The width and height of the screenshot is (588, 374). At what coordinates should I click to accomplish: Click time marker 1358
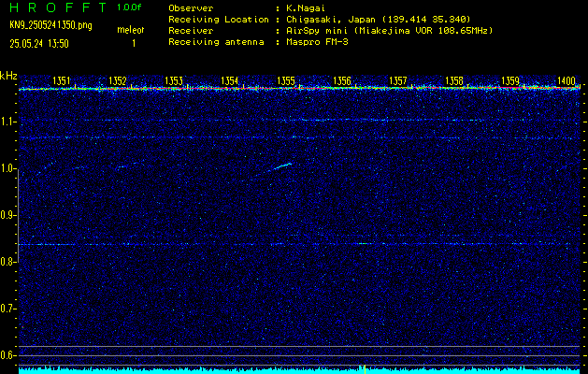pyautogui.click(x=454, y=81)
